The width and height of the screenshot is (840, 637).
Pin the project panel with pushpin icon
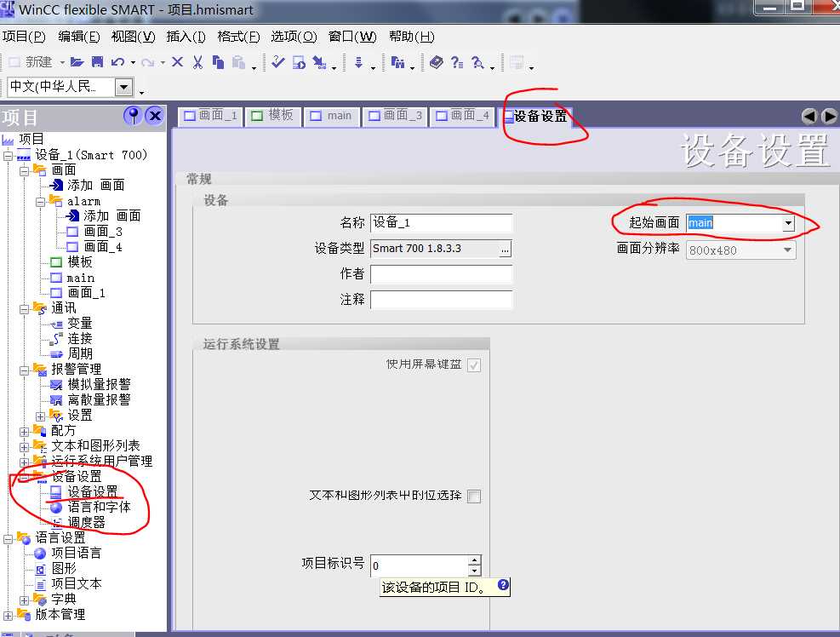pos(133,115)
